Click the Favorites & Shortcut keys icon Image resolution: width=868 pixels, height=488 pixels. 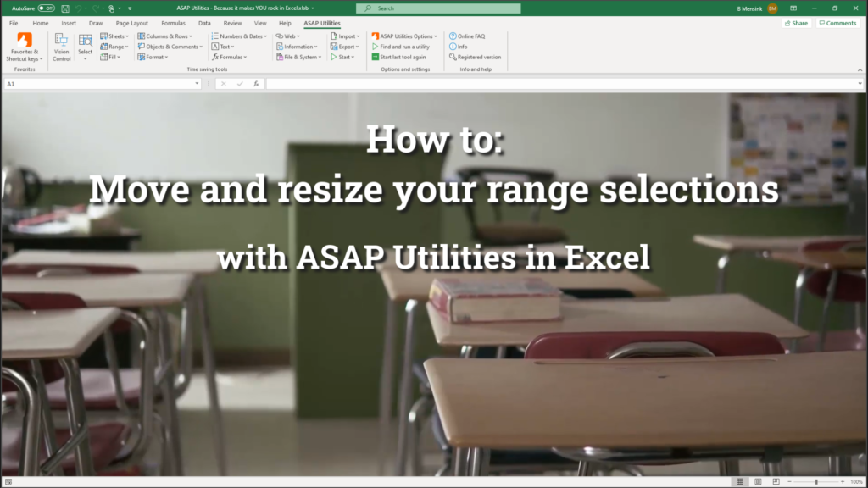[23, 41]
